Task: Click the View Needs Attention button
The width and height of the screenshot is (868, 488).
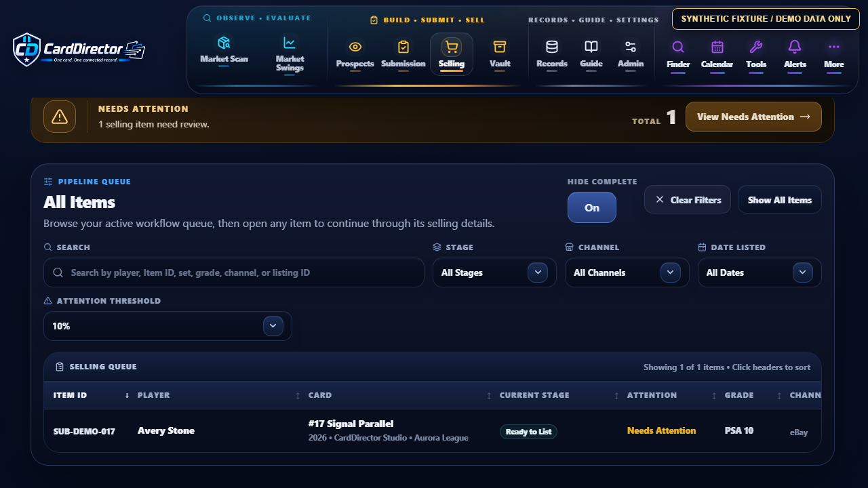Action: click(753, 117)
